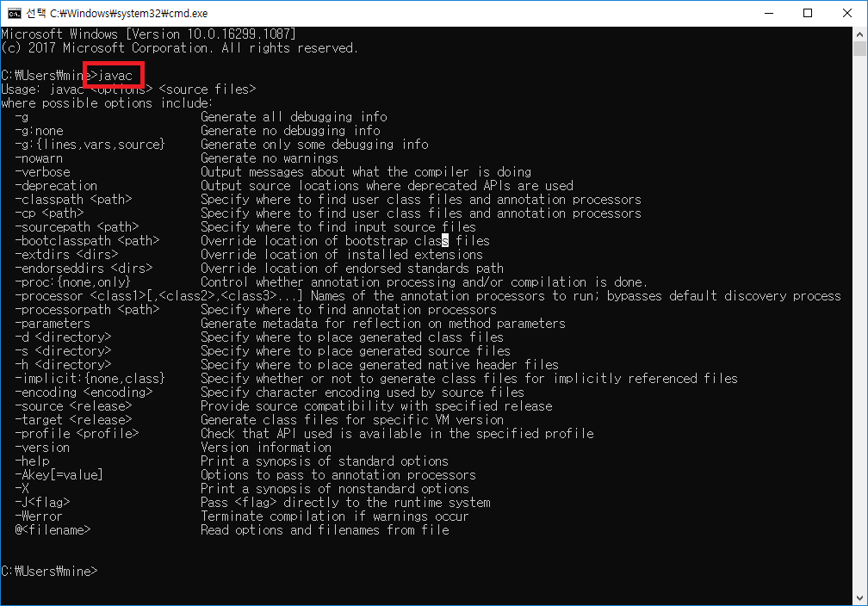The height and width of the screenshot is (606, 868).
Task: Click the window title text cmd.exe
Action: click(117, 13)
